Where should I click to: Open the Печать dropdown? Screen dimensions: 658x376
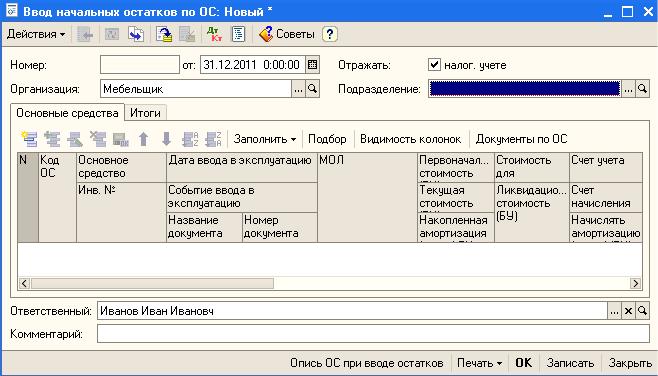point(479,363)
